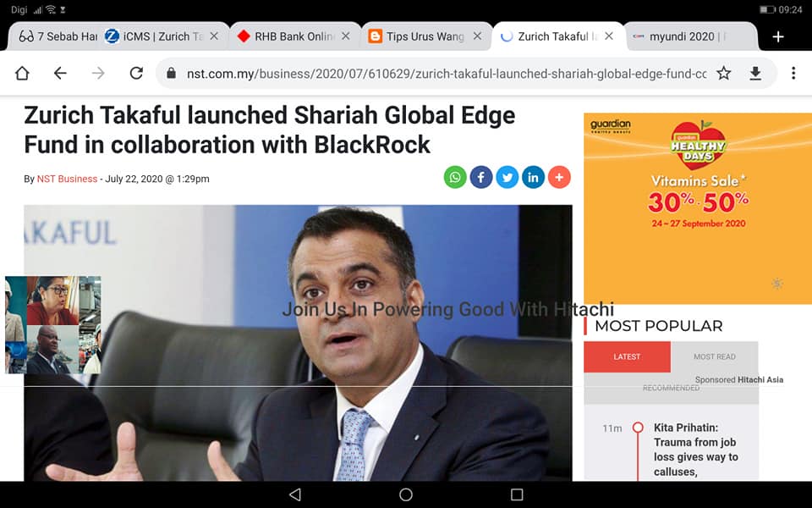Reload the page with refresh icon
This screenshot has width=812, height=508.
click(x=136, y=73)
